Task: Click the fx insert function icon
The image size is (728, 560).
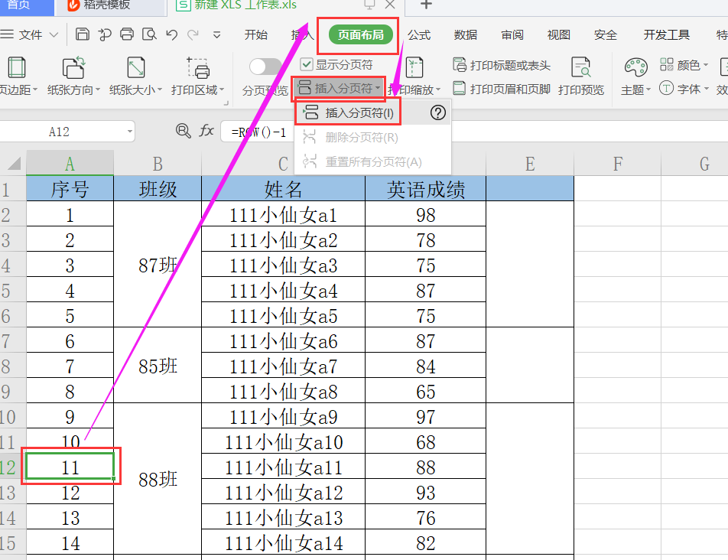Action: [206, 132]
